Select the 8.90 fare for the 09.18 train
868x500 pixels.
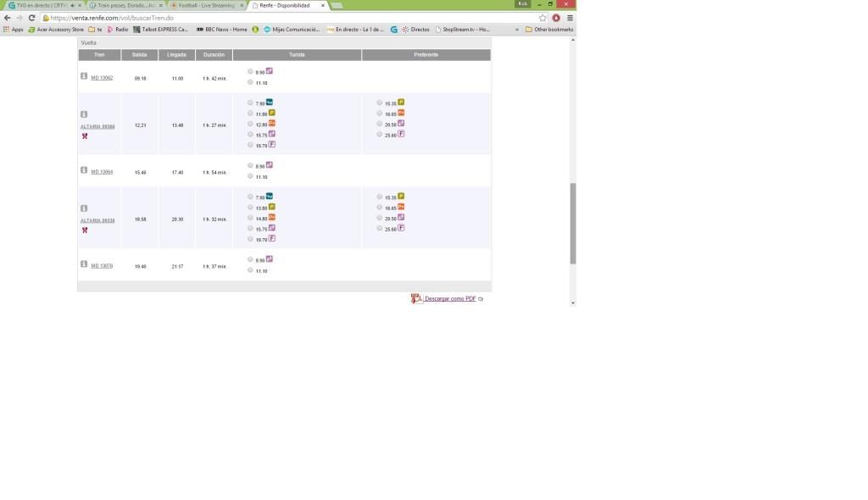pyautogui.click(x=250, y=71)
